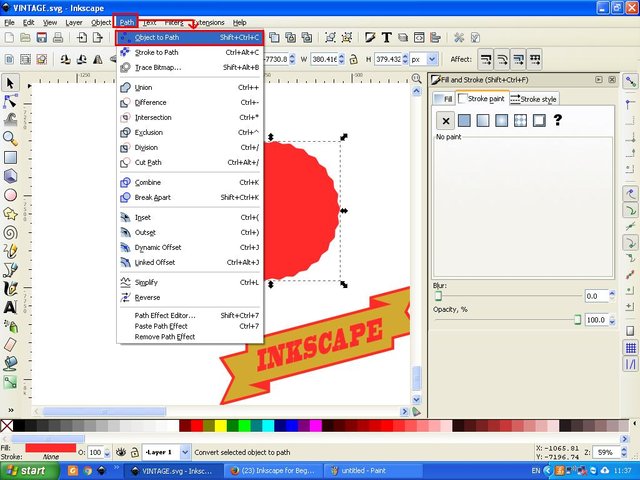Adjust the zoom percentage spinner
The width and height of the screenshot is (640, 480).
[624, 452]
